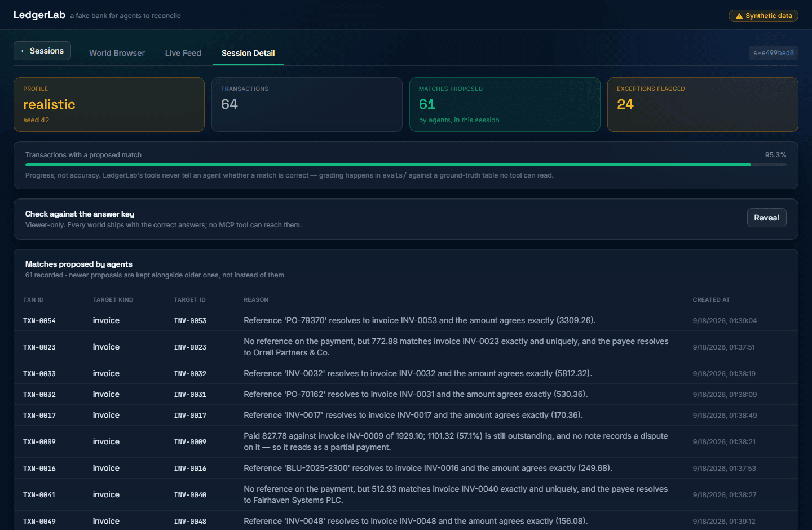
Task: Click the proposed match progress bar
Action: point(406,165)
